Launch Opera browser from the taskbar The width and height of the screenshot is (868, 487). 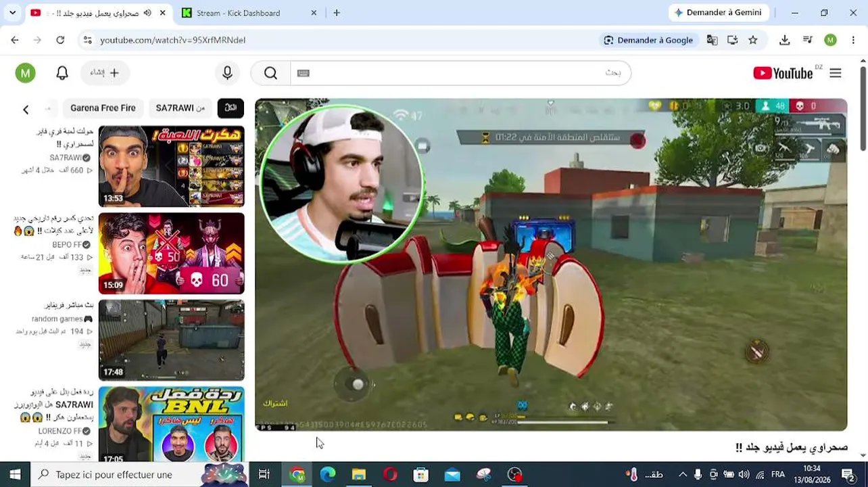point(389,474)
